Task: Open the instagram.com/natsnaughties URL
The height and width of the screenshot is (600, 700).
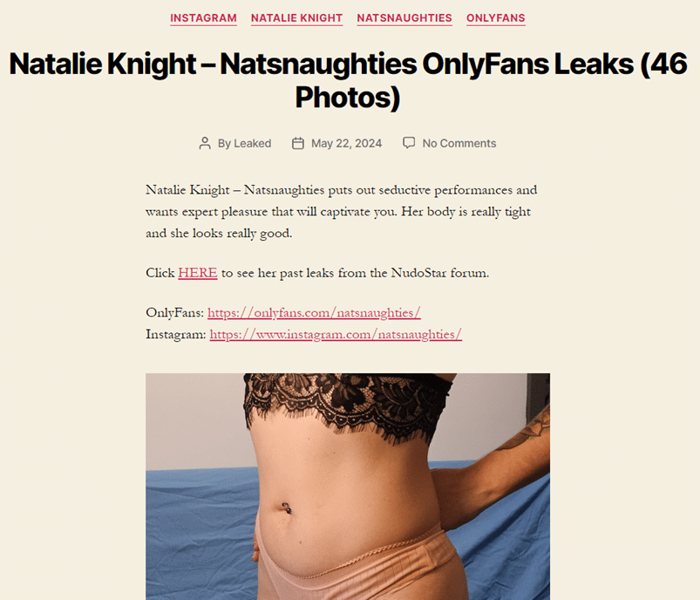Action: pyautogui.click(x=336, y=334)
